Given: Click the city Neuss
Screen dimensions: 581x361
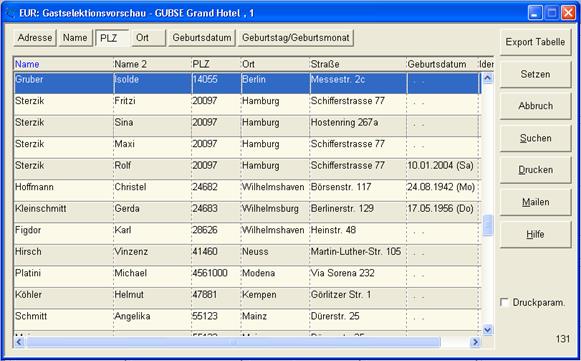Looking at the screenshot, I should click(255, 251).
